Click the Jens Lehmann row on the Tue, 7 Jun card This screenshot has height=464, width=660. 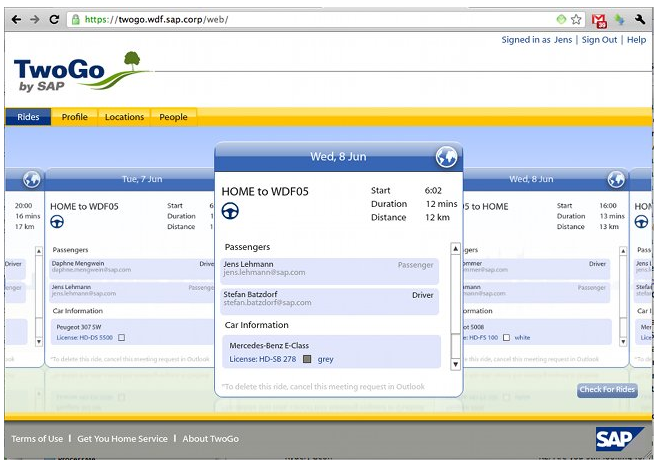click(133, 293)
